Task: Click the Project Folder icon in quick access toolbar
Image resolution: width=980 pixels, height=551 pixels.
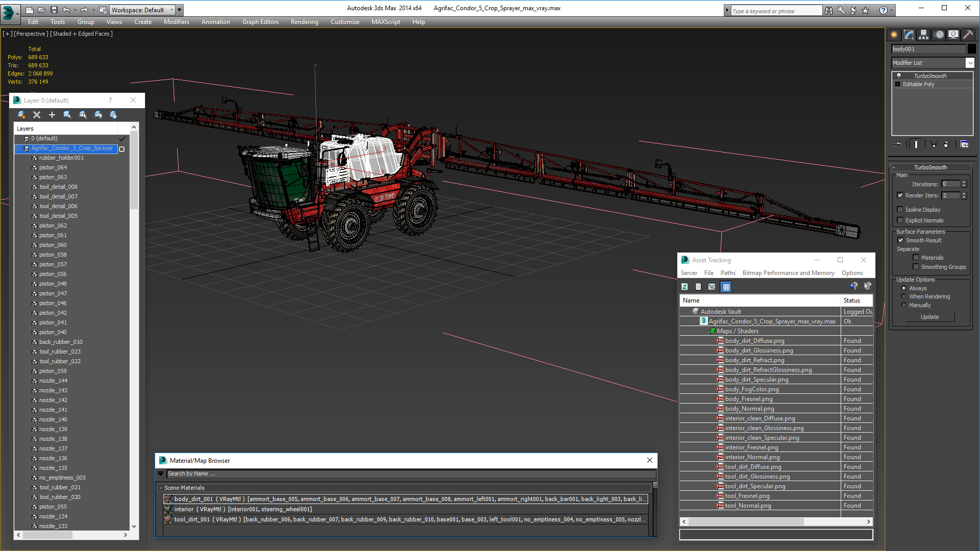Action: (103, 10)
